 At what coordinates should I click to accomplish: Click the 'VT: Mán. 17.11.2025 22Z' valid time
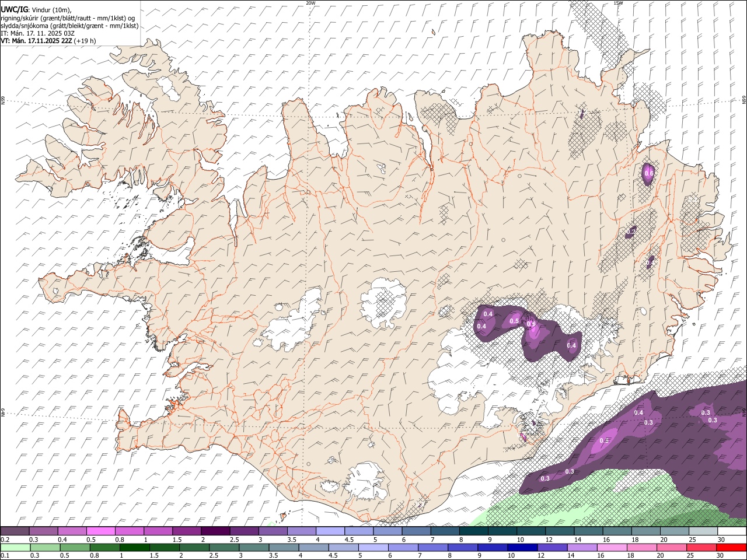point(36,41)
